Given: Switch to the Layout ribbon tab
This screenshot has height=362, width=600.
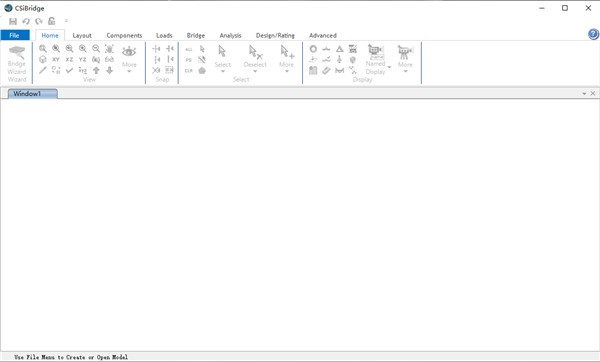Looking at the screenshot, I should pyautogui.click(x=82, y=35).
